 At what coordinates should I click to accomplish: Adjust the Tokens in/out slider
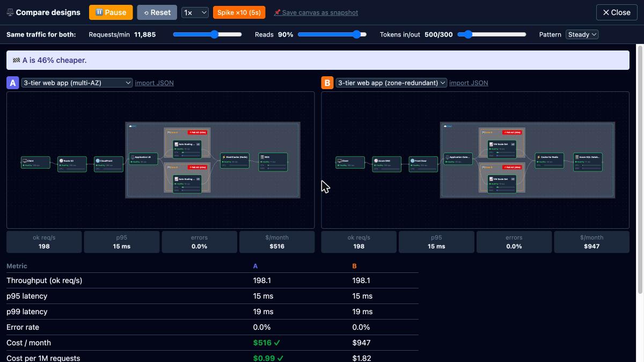[x=492, y=34]
